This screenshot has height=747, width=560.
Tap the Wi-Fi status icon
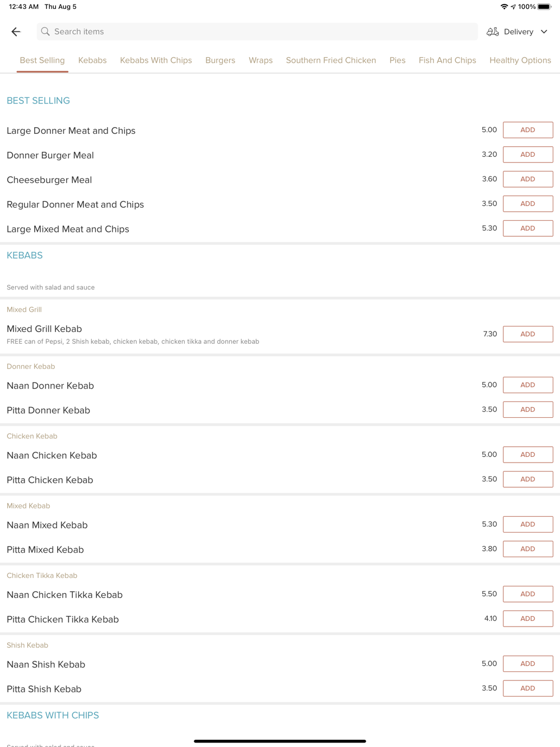504,7
